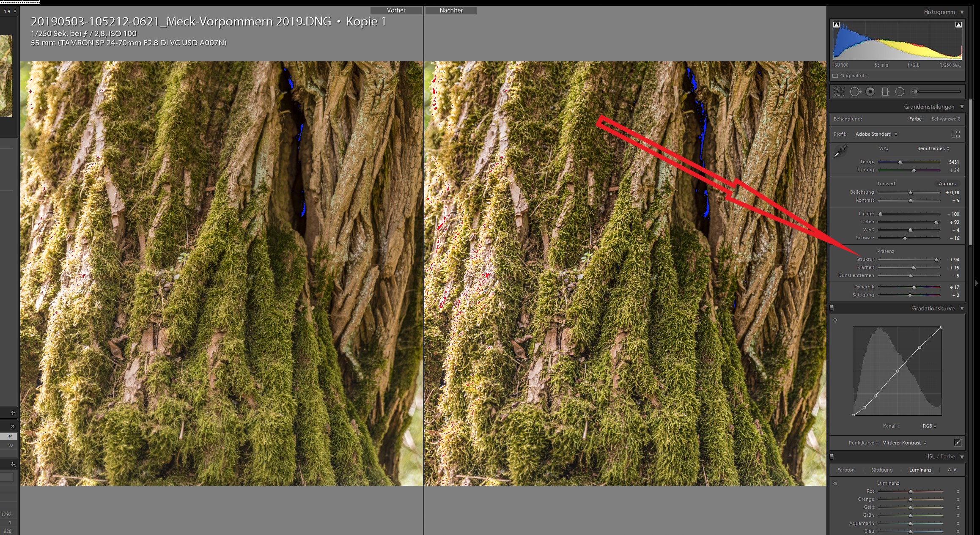Click the X clear icon in left panel
This screenshot has width=980, height=535.
12,426
